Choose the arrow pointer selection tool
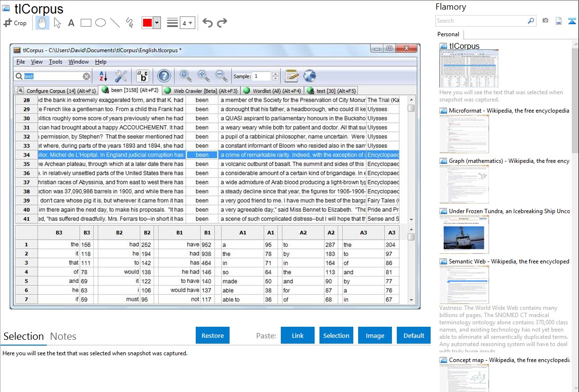Image resolution: width=579 pixels, height=392 pixels. 57,23
